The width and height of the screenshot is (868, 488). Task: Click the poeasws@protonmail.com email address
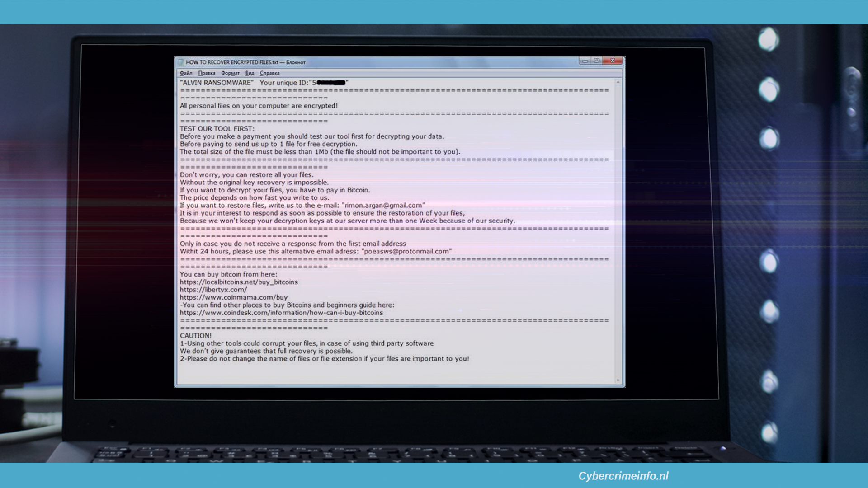(406, 251)
